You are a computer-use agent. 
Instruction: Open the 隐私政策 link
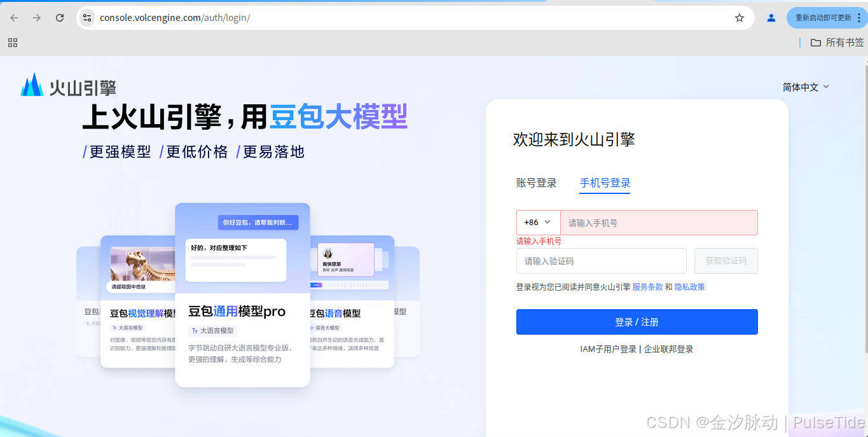[x=689, y=287]
